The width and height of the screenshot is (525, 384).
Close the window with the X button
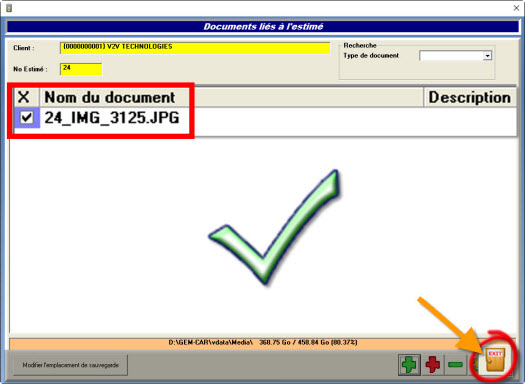point(516,8)
